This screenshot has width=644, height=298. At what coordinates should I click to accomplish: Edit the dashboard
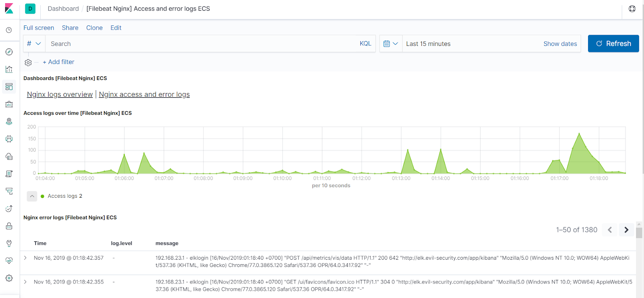click(x=116, y=28)
